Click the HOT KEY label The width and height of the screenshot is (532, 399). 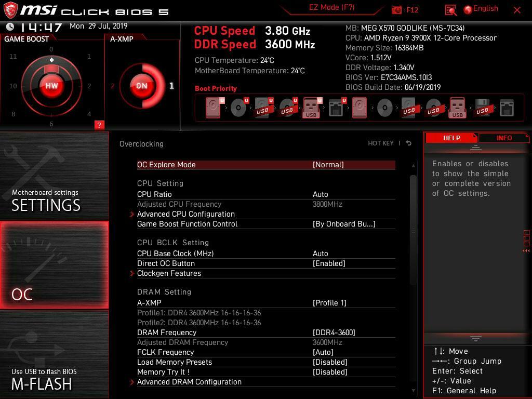point(381,143)
